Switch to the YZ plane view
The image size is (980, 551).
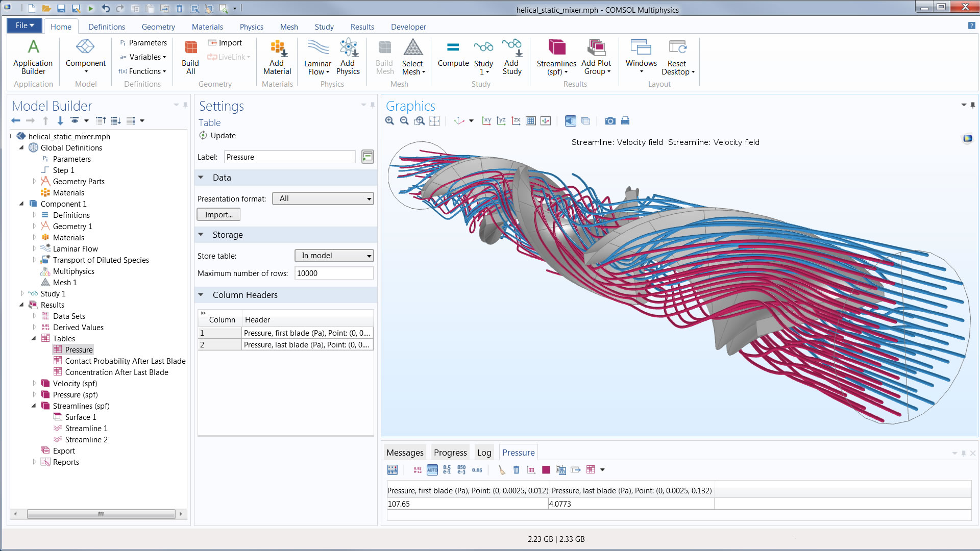click(x=501, y=121)
